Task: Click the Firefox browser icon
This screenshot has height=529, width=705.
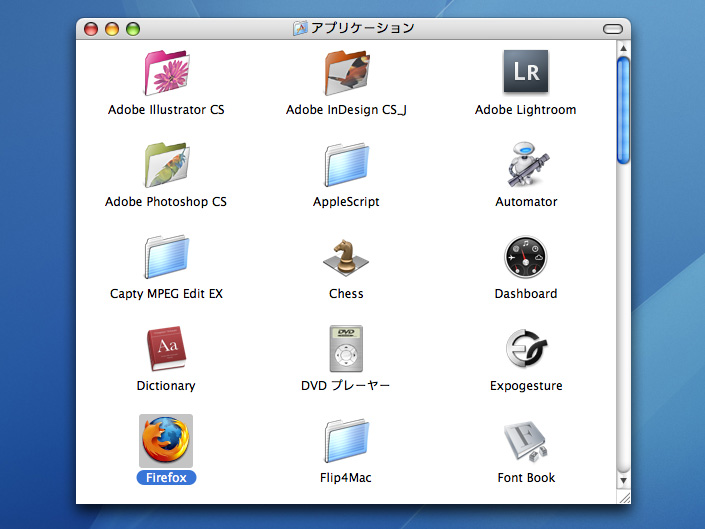Action: [x=166, y=441]
